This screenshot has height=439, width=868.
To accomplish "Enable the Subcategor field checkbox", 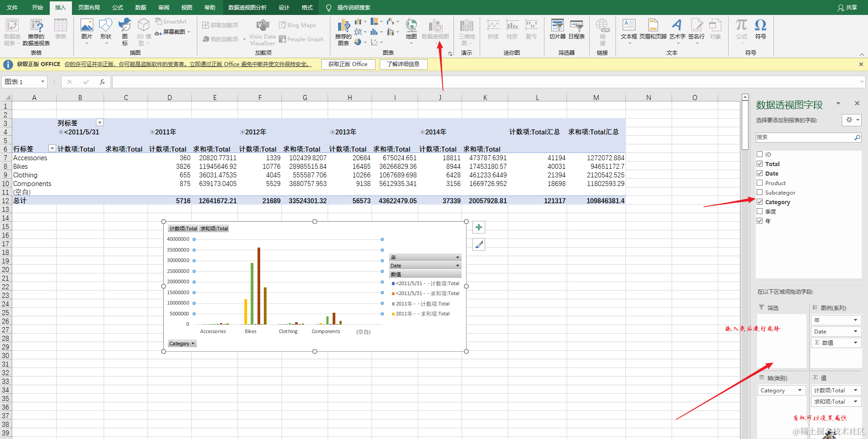I will click(760, 192).
